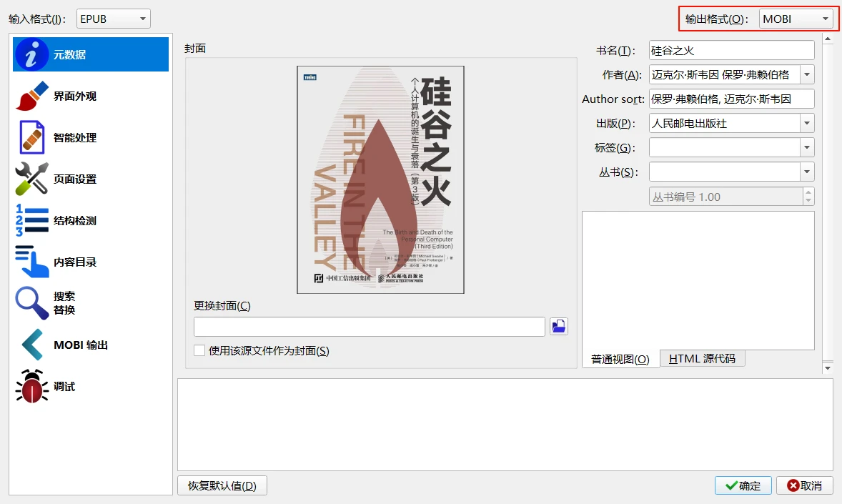This screenshot has width=842, height=504.
Task: Click the book cover thumbnail
Action: click(x=380, y=180)
